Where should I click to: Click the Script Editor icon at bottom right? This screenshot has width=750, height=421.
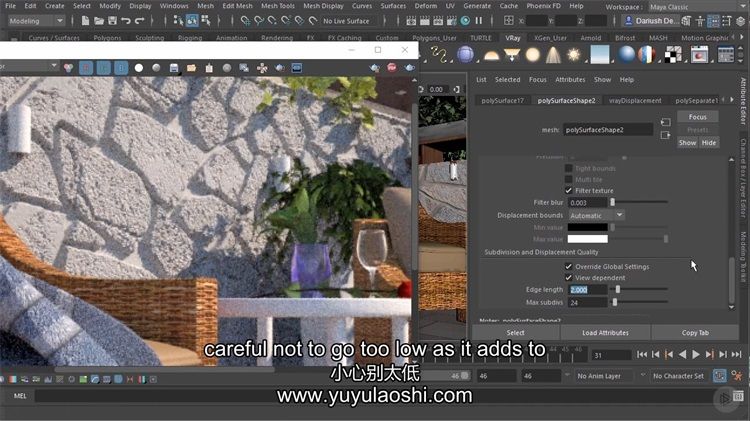point(739,396)
